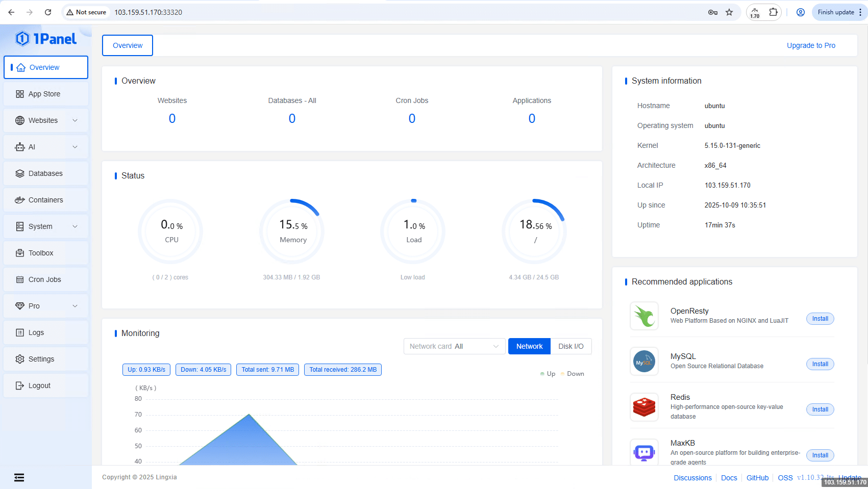The image size is (868, 489).
Task: Open the App Store sidebar icon
Action: [20, 94]
